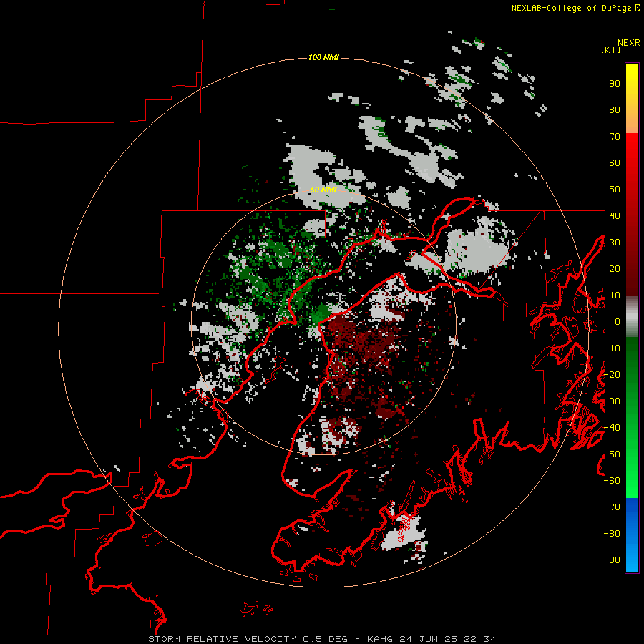The image size is (644, 644).
Task: Click the -10 value on velocity scale
Action: pyautogui.click(x=612, y=348)
